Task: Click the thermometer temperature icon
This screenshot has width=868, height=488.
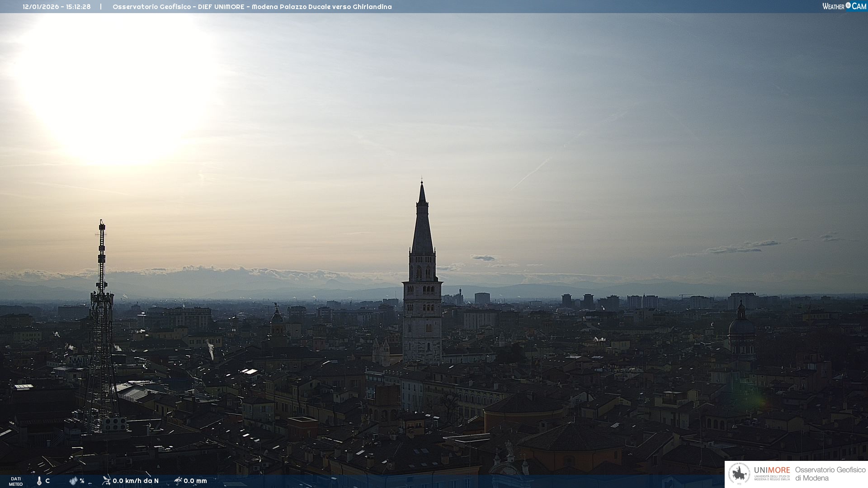Action: click(39, 481)
